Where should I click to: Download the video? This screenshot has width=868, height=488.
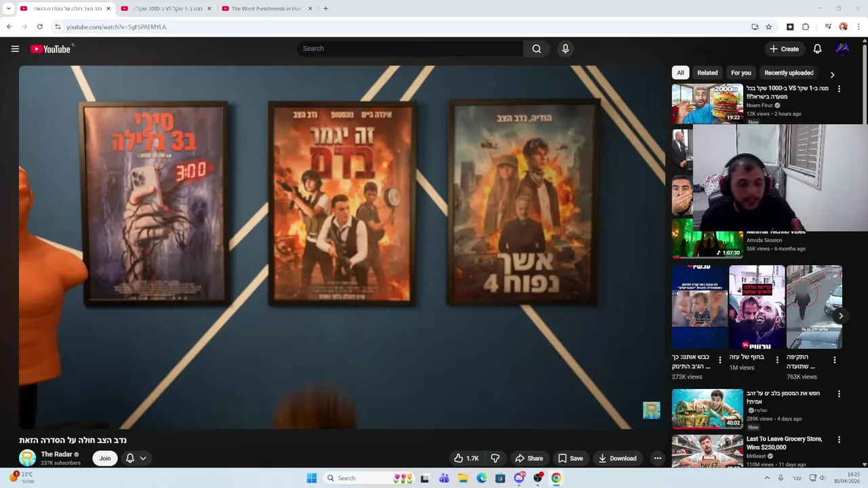click(617, 458)
